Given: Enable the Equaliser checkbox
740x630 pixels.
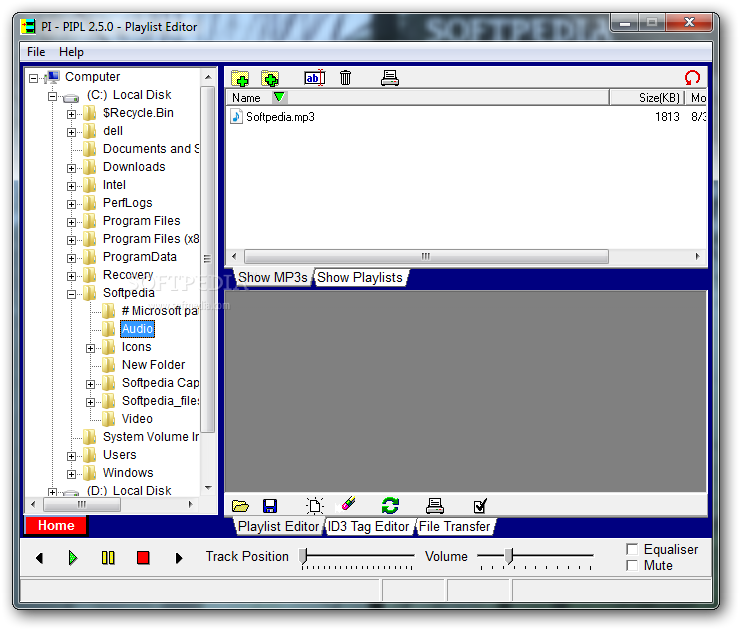Looking at the screenshot, I should tap(632, 549).
